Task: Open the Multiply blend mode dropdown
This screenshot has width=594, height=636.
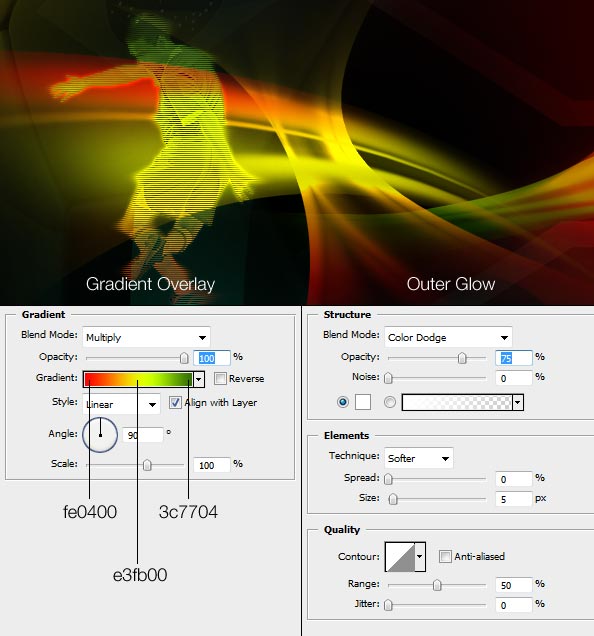Action: tap(146, 337)
